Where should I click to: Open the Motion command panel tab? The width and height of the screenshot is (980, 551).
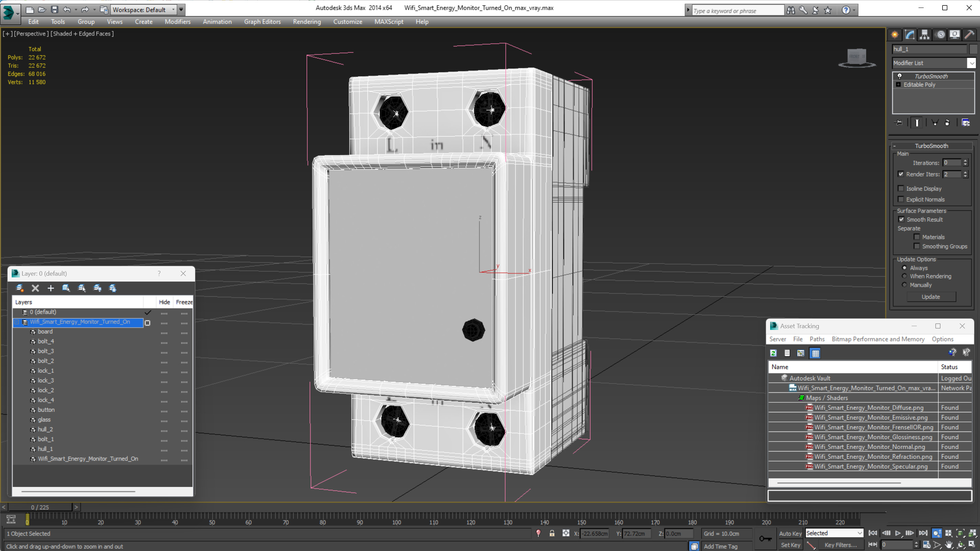[x=940, y=35]
